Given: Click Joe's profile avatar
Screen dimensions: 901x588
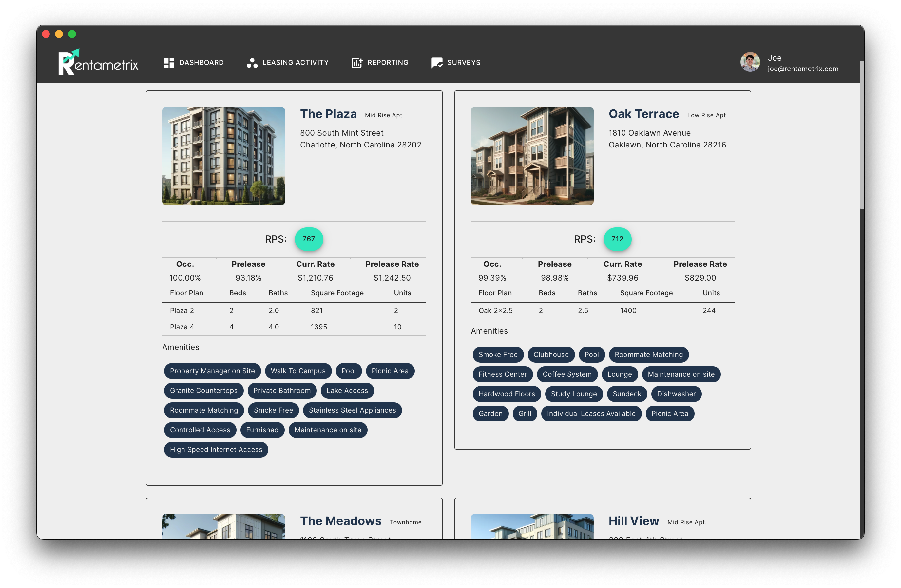Looking at the screenshot, I should coord(750,62).
